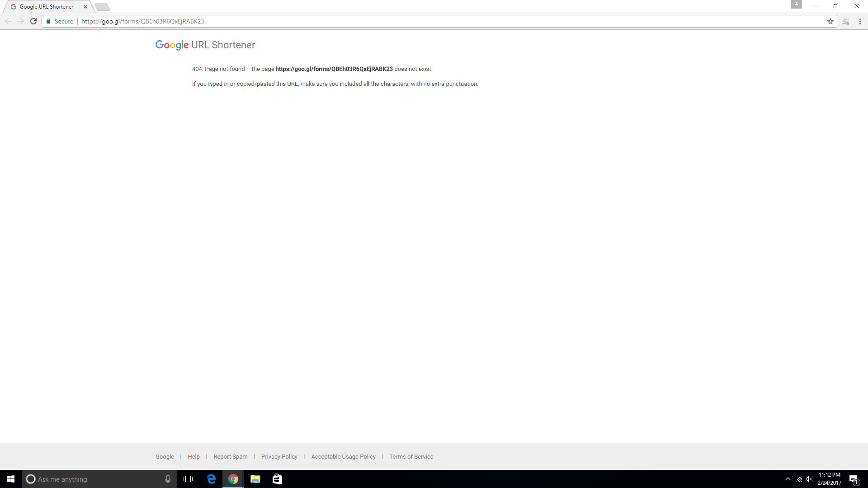868x488 pixels.
Task: Open the network Wi-Fi tray icon
Action: tap(799, 479)
